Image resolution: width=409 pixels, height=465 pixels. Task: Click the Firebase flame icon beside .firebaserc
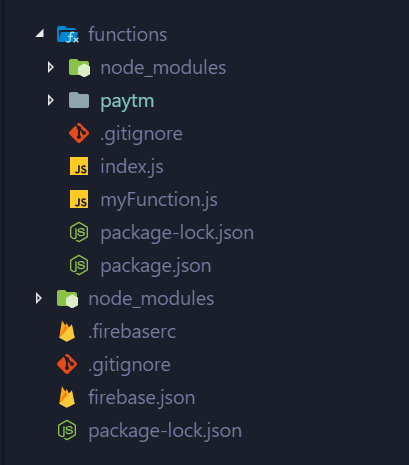(x=67, y=331)
